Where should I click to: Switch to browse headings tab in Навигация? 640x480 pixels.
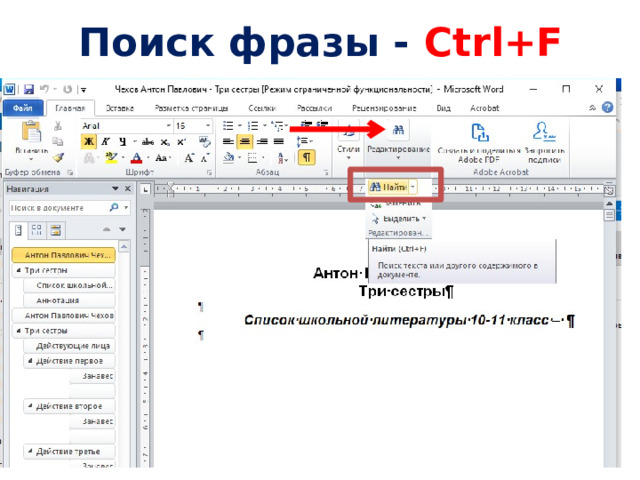pos(18,231)
